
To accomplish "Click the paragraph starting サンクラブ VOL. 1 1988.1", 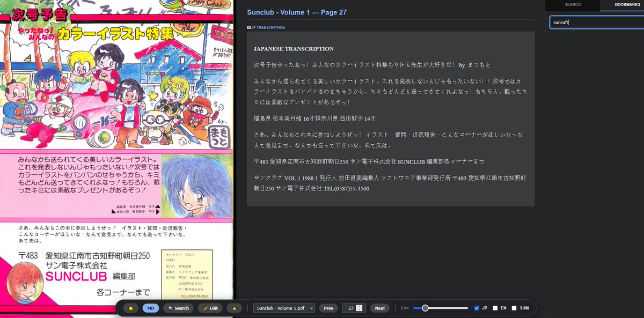I will click(x=390, y=183).
